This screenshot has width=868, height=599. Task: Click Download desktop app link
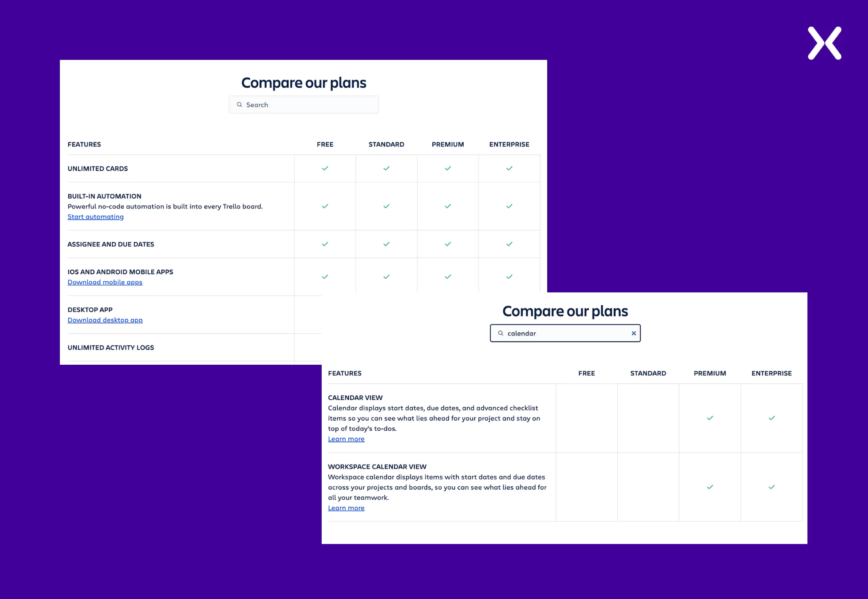(x=103, y=320)
